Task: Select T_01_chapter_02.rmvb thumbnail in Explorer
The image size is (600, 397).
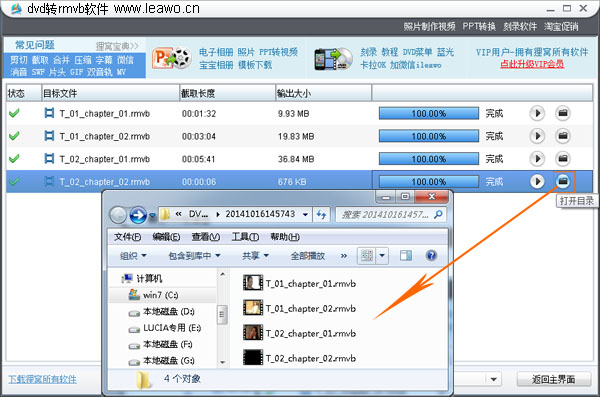Action: [253, 308]
